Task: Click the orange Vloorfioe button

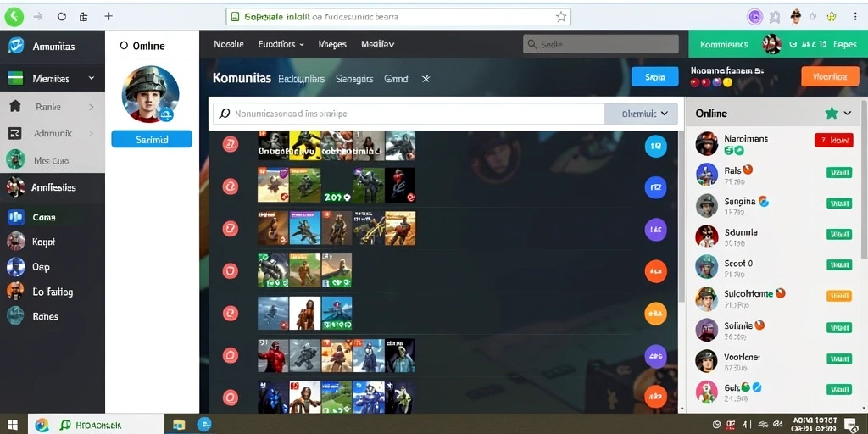Action: (x=829, y=77)
